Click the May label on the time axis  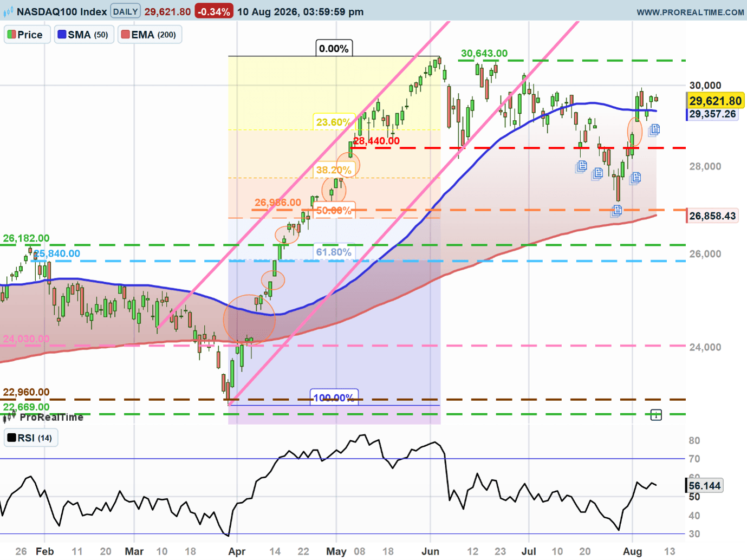coord(336,551)
